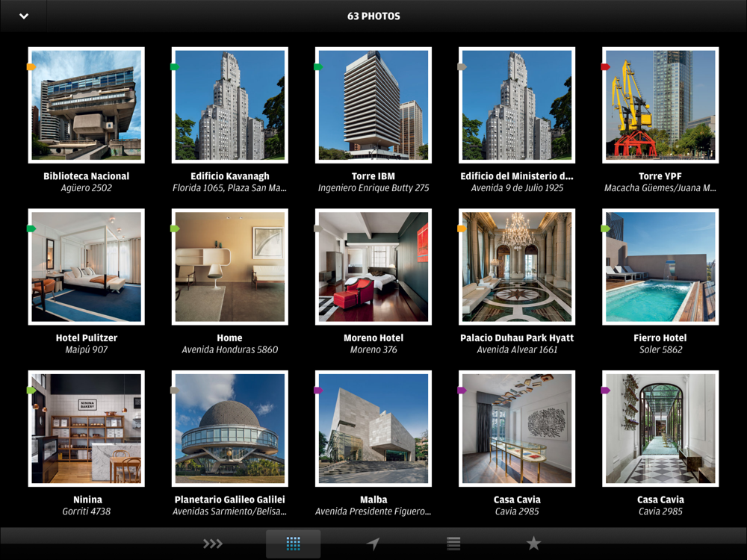Viewport: 747px width, 560px height.
Task: Open the Torre YPF photo
Action: (x=660, y=105)
